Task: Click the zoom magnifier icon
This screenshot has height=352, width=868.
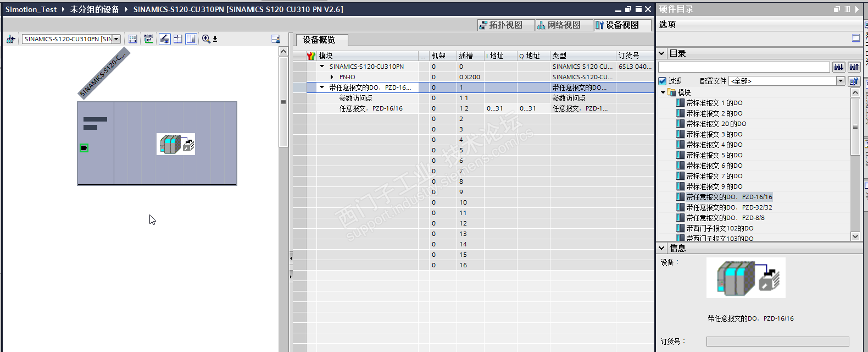Action: coord(206,39)
